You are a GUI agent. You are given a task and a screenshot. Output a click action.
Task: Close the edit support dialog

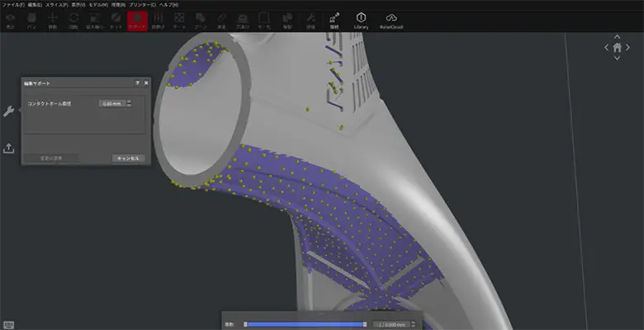point(146,83)
